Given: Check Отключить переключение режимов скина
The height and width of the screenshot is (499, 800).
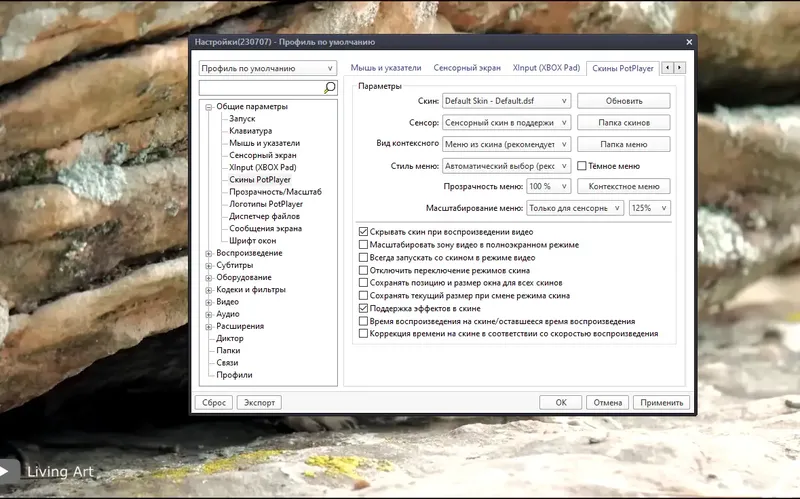Looking at the screenshot, I should pyautogui.click(x=363, y=270).
